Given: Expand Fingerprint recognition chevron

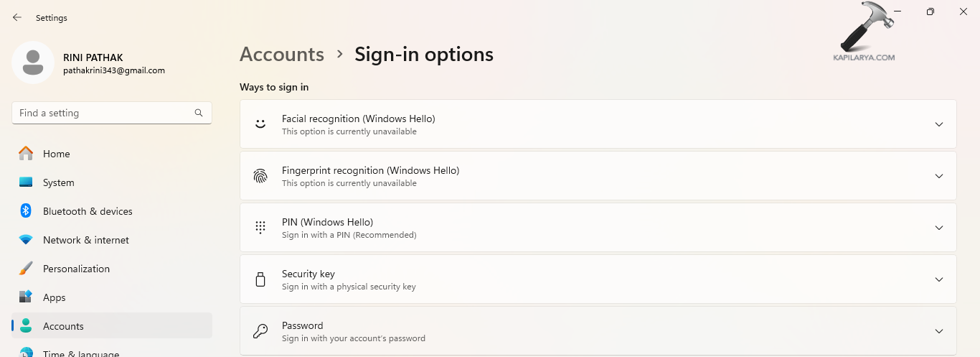Looking at the screenshot, I should pos(939,176).
